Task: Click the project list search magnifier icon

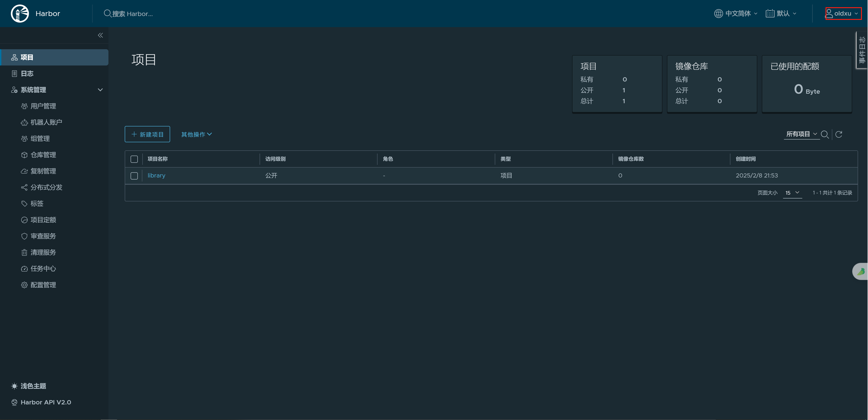Action: point(825,134)
